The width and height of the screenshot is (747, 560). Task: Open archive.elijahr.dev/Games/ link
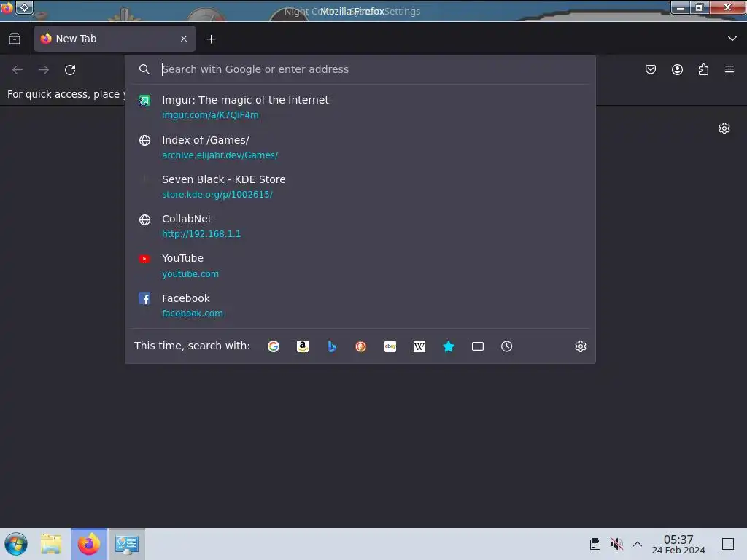220,155
